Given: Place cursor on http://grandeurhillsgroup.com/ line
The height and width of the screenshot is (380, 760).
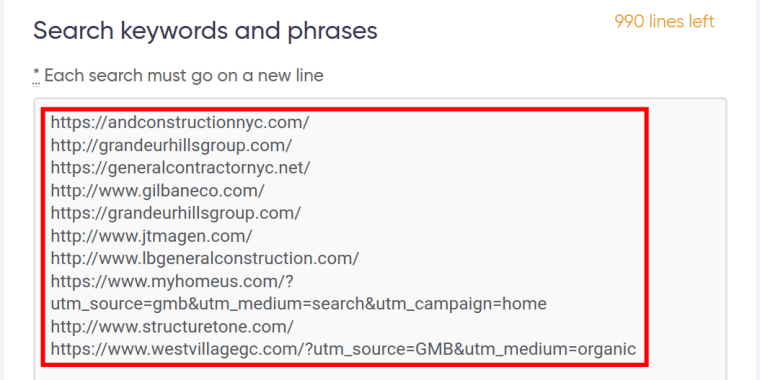Looking at the screenshot, I should (172, 145).
